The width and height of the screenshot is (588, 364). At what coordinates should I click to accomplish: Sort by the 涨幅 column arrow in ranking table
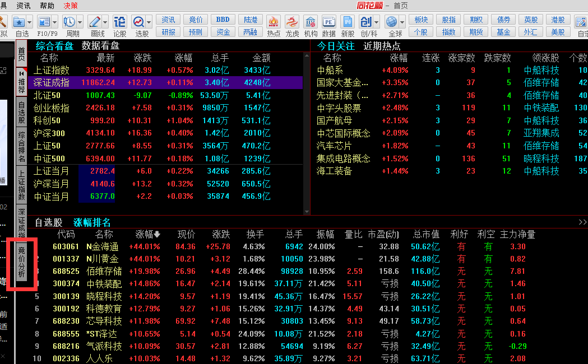point(157,235)
